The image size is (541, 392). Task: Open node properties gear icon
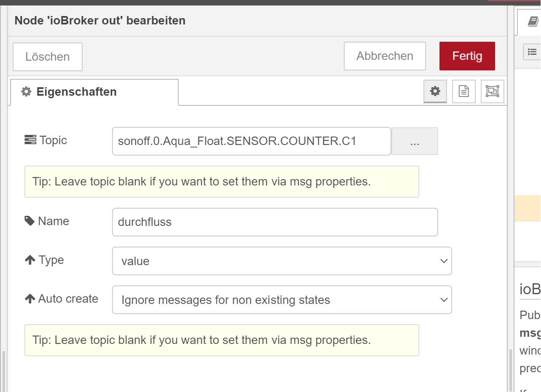435,91
